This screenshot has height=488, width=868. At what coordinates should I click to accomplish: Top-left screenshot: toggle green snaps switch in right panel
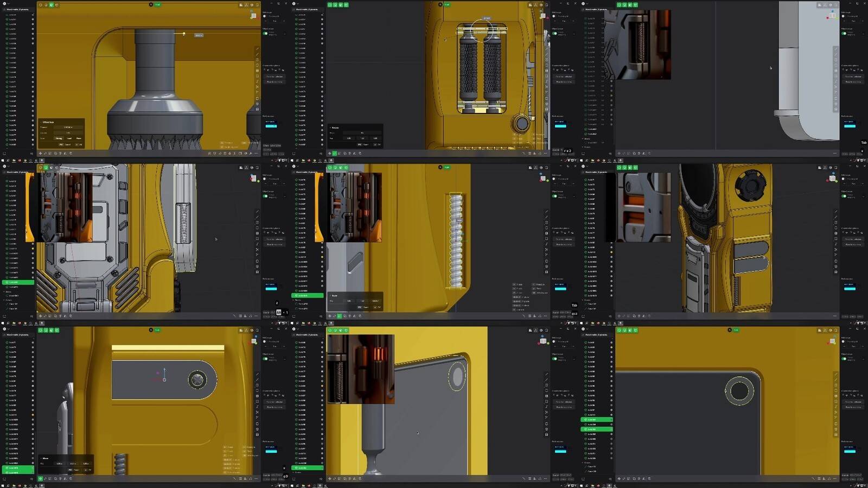[265, 33]
